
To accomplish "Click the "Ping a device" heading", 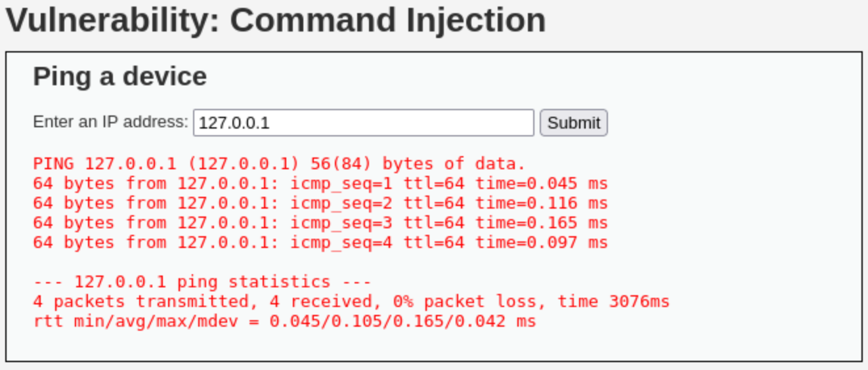I will click(x=120, y=77).
